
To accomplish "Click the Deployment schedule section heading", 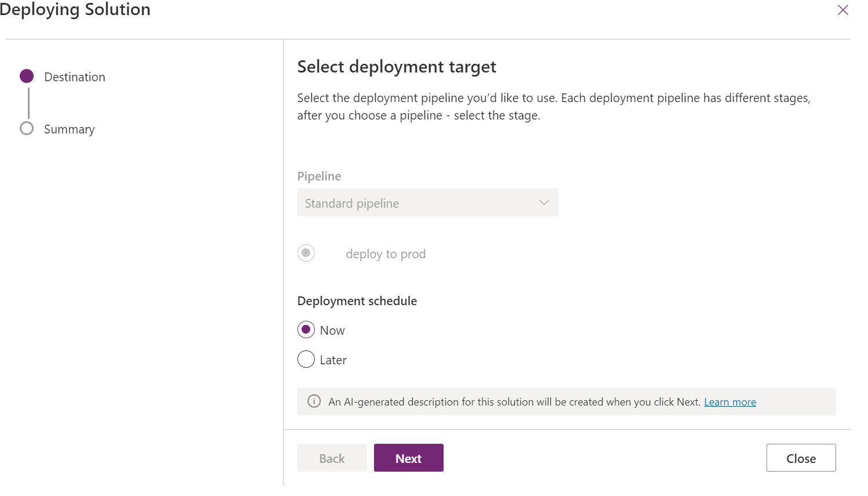I will tap(357, 301).
